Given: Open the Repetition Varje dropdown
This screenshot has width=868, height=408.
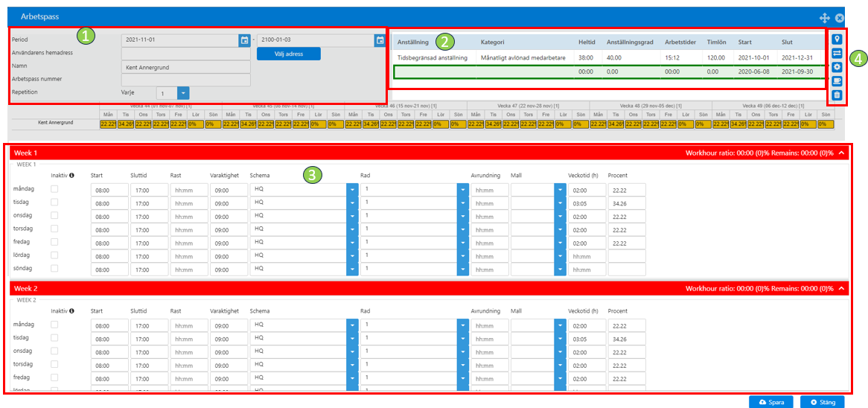Looking at the screenshot, I should coord(184,92).
